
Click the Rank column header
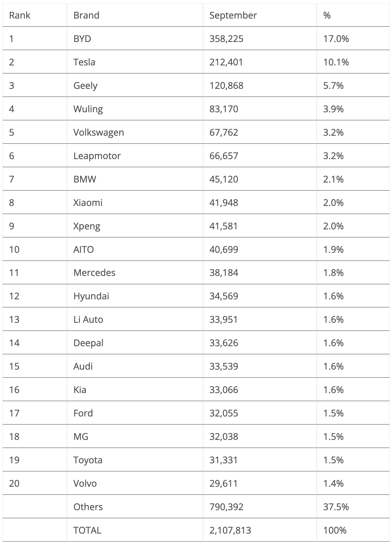[19, 15]
